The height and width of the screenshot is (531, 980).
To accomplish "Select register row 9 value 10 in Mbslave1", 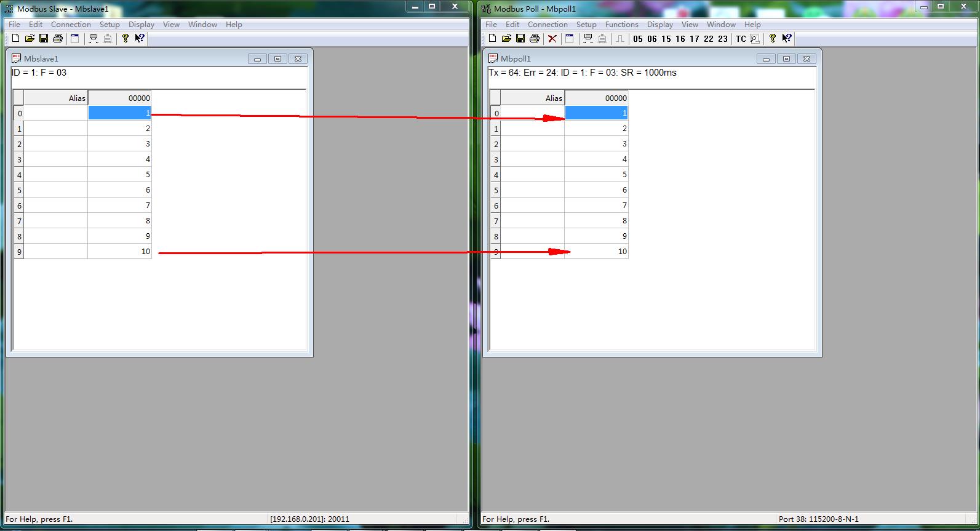I will (120, 252).
